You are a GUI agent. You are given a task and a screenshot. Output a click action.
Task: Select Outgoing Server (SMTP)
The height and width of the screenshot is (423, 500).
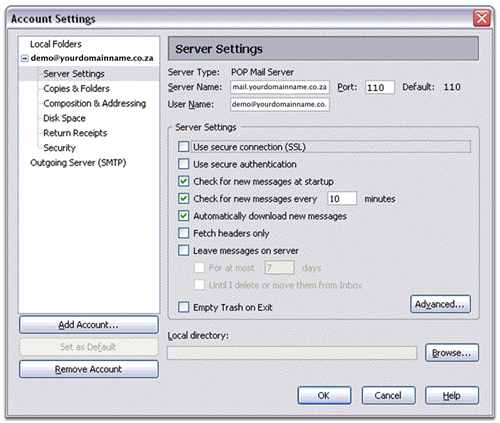[x=78, y=163]
